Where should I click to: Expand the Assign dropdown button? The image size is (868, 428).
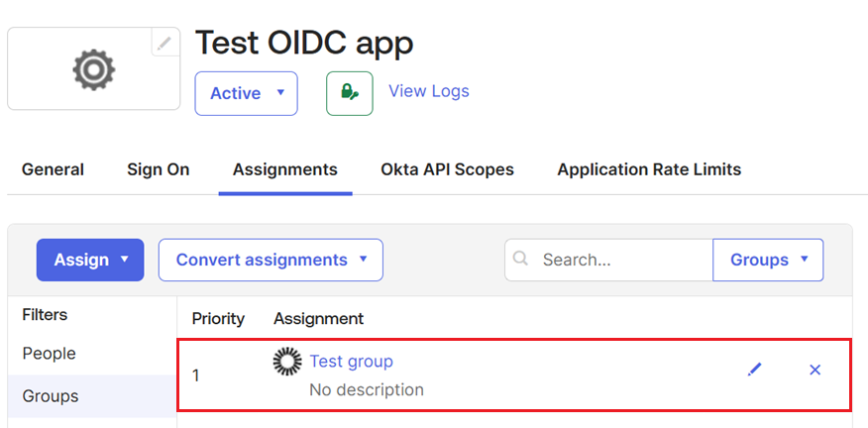point(90,260)
